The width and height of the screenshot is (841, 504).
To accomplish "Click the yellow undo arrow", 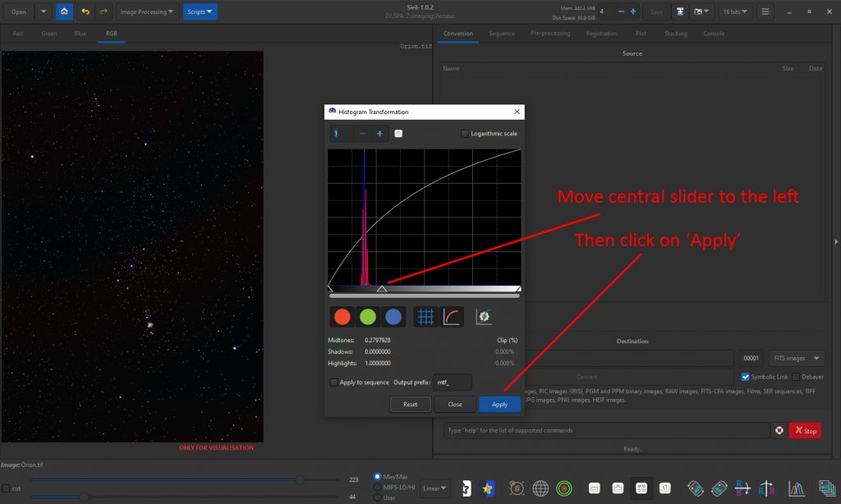I will (x=85, y=11).
